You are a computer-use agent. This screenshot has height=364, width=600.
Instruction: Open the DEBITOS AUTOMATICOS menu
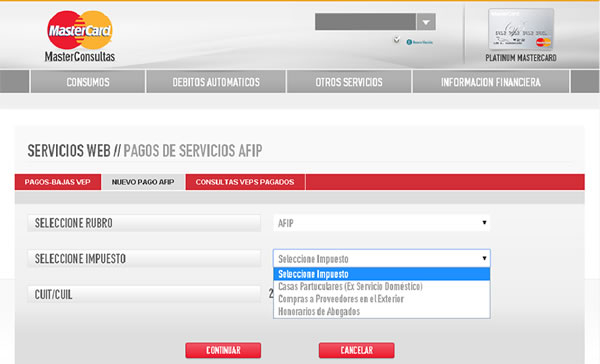pyautogui.click(x=216, y=82)
